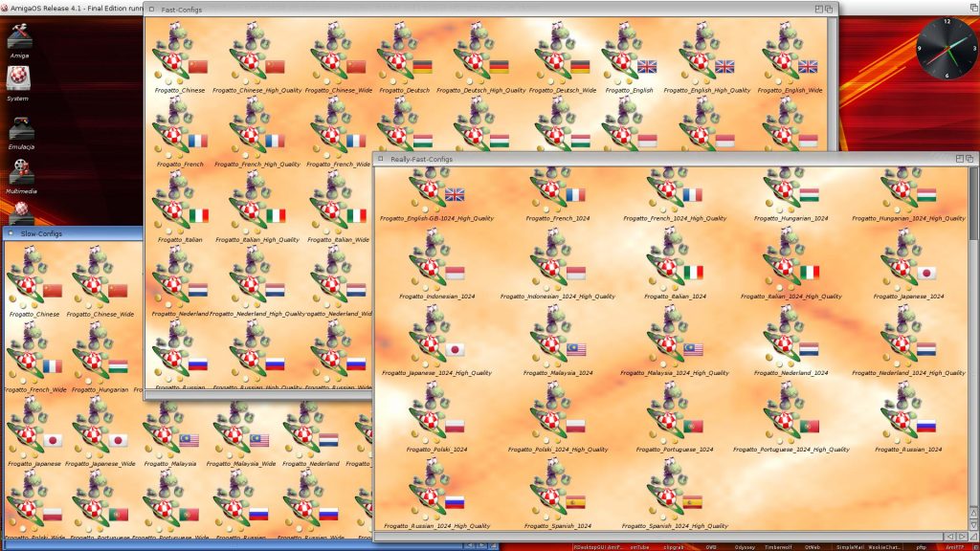Select Frogatto_Russian_1024_High_Quality icon
The height and width of the screenshot is (551, 980).
436,495
